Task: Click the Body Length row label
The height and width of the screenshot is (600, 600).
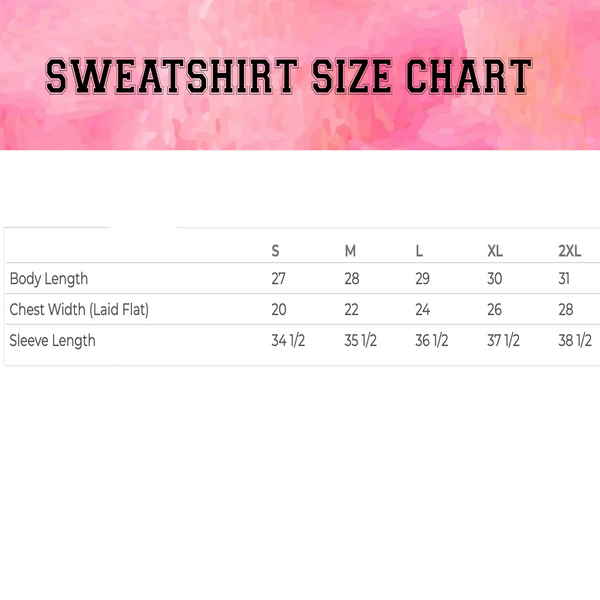Action: pos(49,279)
